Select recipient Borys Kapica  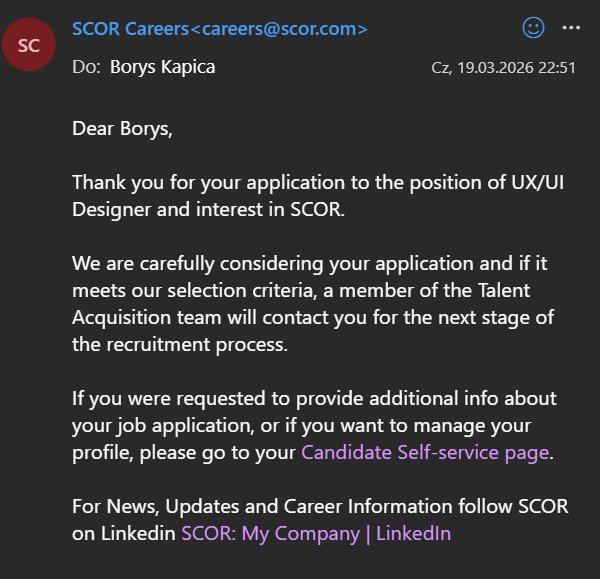click(162, 67)
